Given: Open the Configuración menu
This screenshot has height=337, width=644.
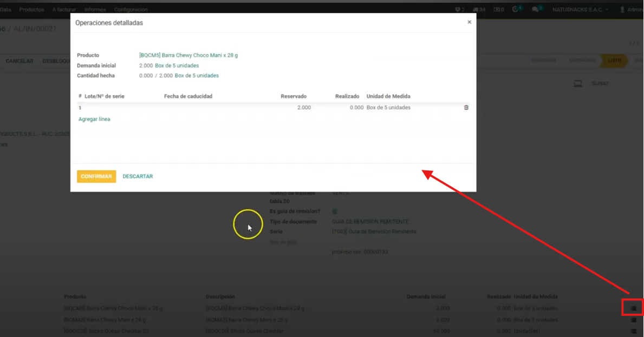Looking at the screenshot, I should point(131,9).
